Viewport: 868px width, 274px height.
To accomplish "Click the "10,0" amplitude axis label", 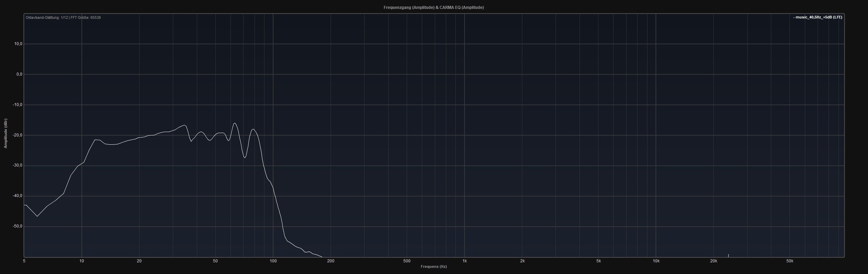I will point(19,44).
